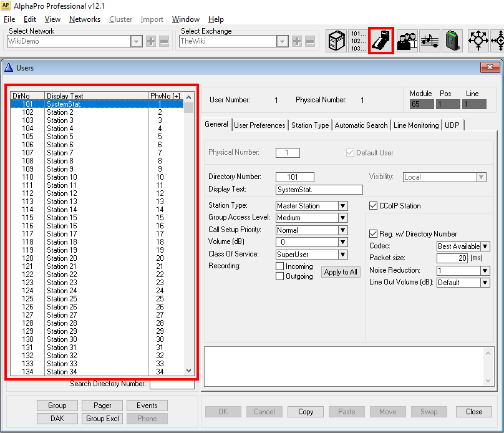Click the four-way arrows routing icon
Image resolution: width=504 pixels, height=433 pixels.
tap(478, 41)
